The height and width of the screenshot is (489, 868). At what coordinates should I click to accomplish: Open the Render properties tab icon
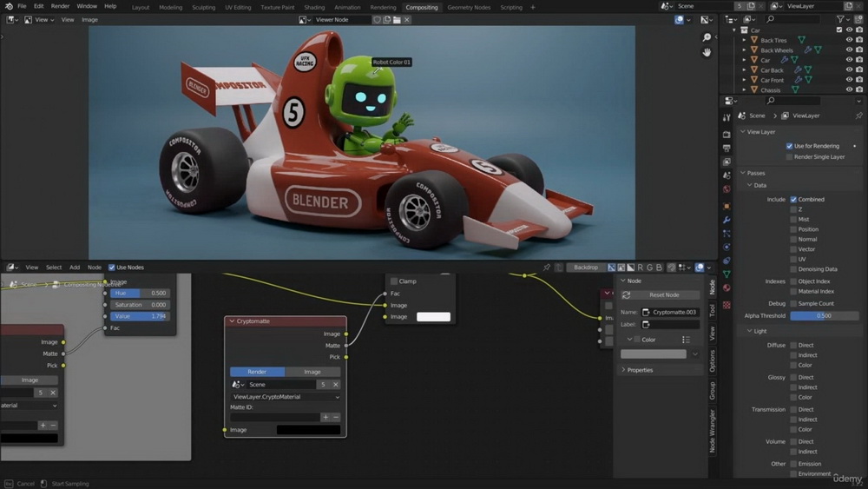(x=727, y=135)
